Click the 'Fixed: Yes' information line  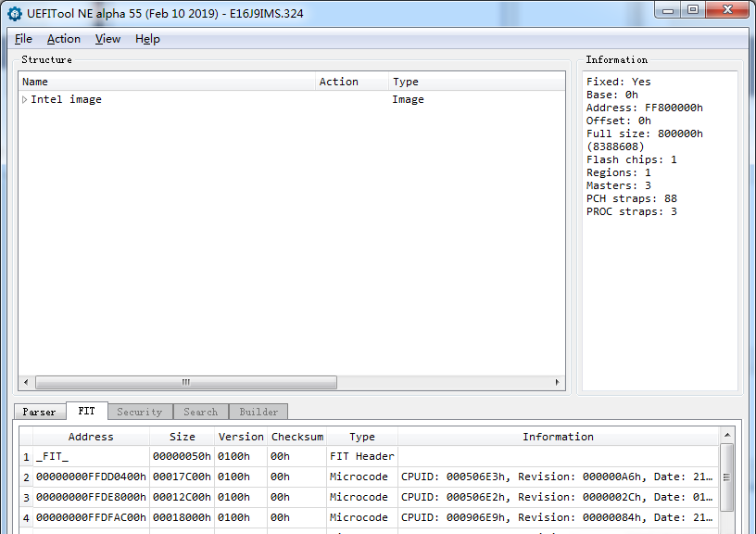(x=619, y=82)
